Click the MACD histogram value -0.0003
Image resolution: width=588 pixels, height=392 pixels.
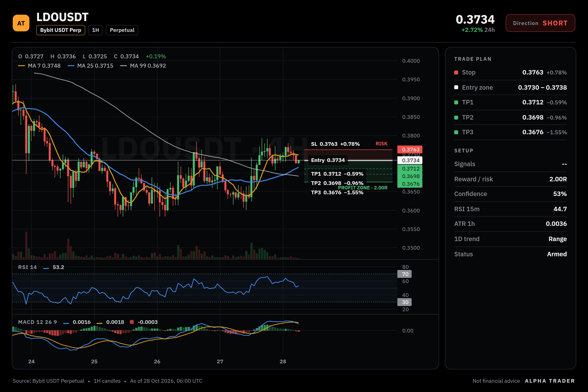point(148,322)
